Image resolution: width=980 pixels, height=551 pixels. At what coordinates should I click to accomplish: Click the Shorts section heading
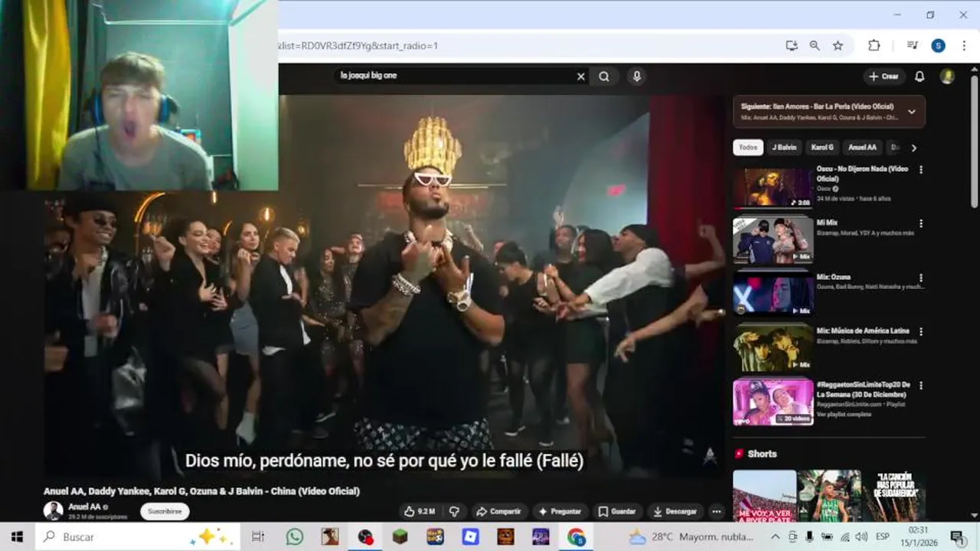click(x=762, y=454)
